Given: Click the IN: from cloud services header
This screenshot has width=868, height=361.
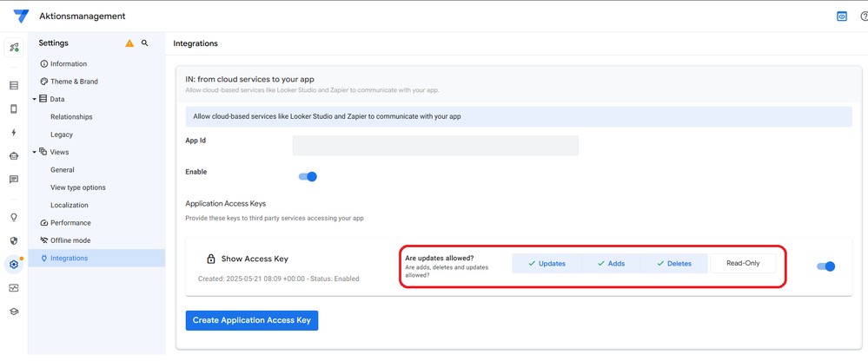Looking at the screenshot, I should point(249,80).
